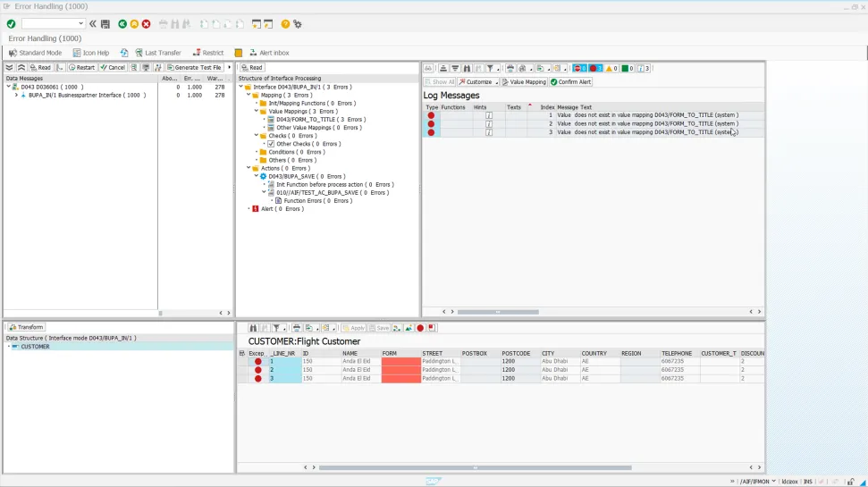Expand the BUPA_IN/1 Businesspartner Interface node
The height and width of the screenshot is (487, 868).
click(15, 95)
